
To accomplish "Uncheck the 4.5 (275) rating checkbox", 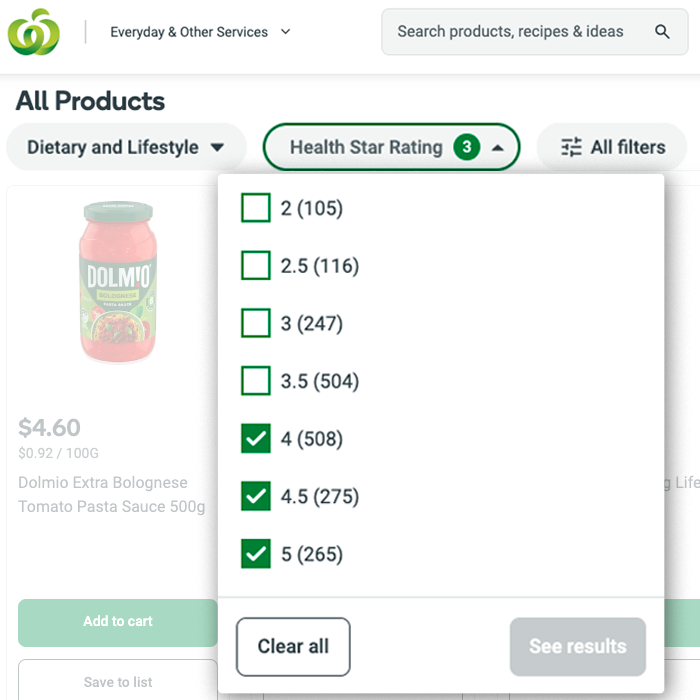I will click(255, 496).
